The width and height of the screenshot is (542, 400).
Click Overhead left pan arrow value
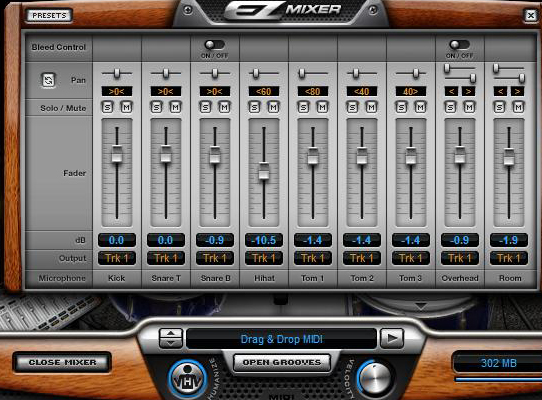click(451, 92)
